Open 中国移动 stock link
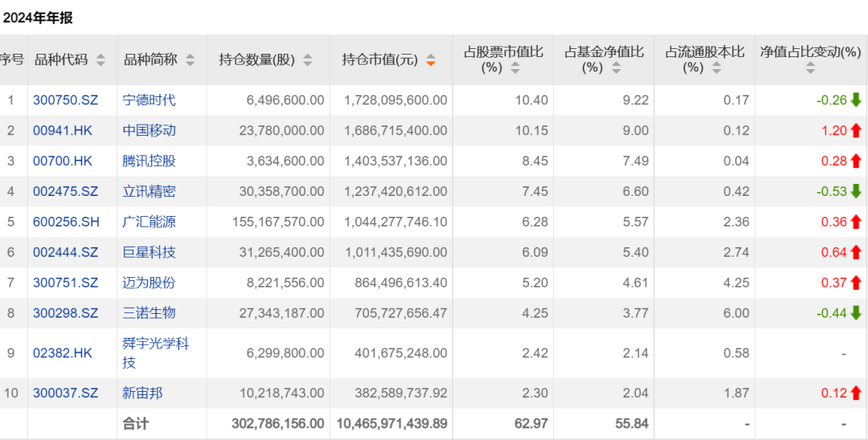Image resolution: width=868 pixels, height=440 pixels. coord(149,131)
